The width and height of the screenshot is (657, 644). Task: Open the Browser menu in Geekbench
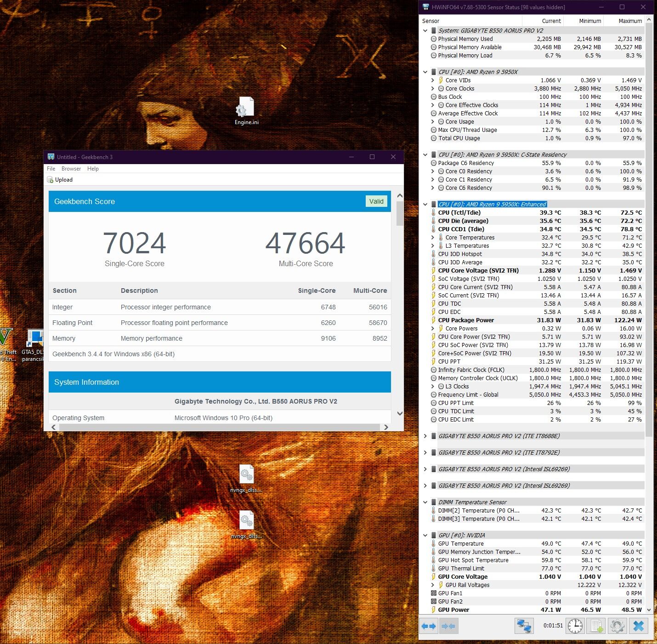(71, 169)
